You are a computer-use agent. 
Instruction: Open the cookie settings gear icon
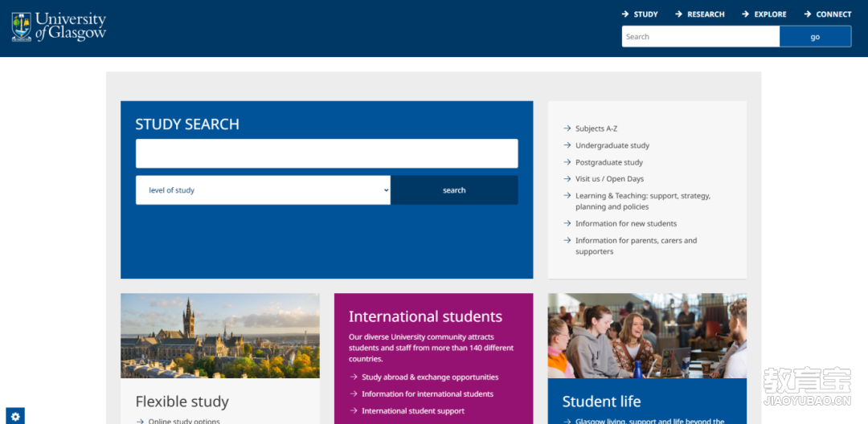pos(15,416)
